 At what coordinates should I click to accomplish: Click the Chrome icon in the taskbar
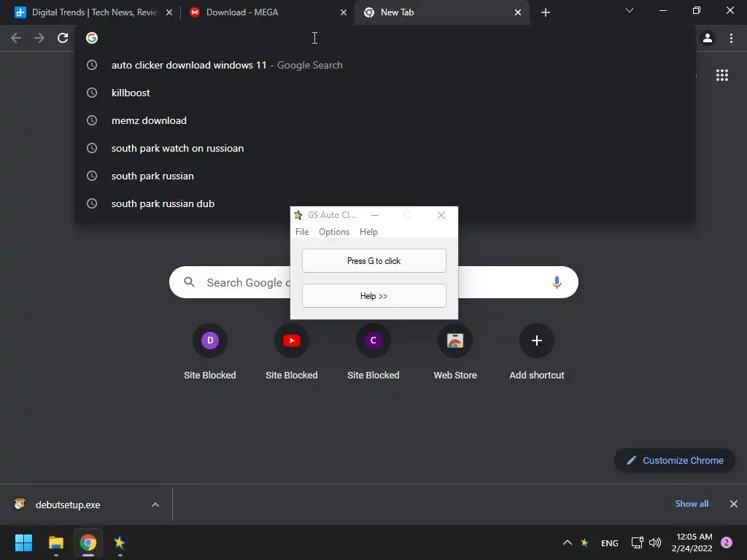88,542
